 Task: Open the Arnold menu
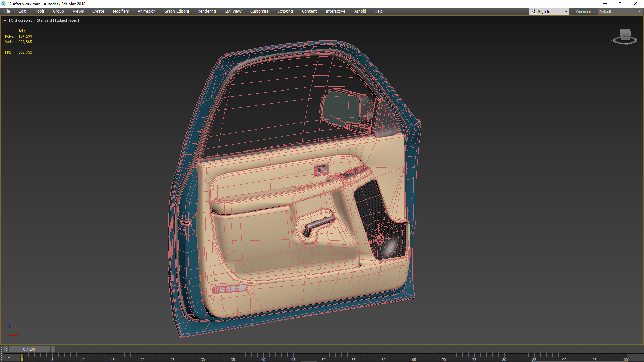pyautogui.click(x=360, y=11)
